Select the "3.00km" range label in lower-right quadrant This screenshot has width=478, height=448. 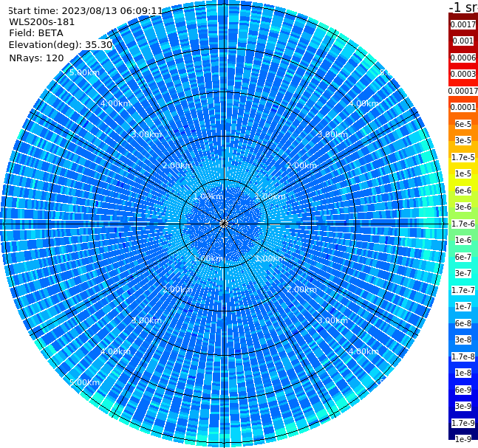click(332, 320)
